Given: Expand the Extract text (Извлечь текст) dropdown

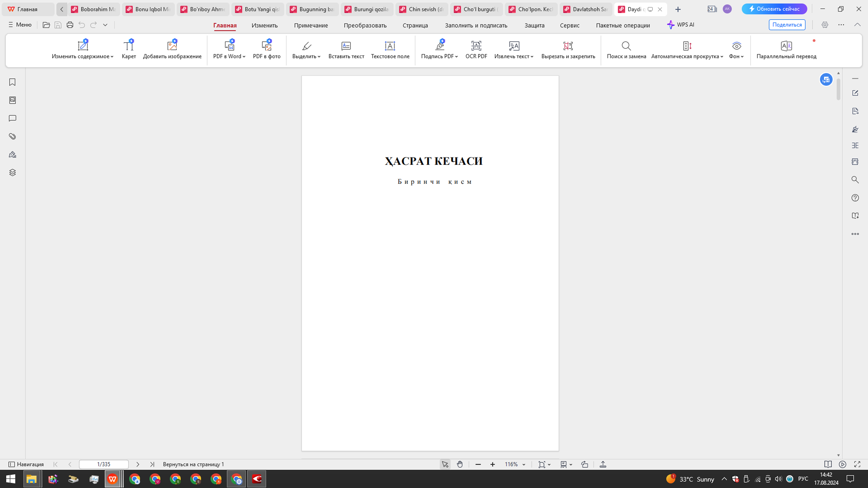Looking at the screenshot, I should pyautogui.click(x=532, y=56).
